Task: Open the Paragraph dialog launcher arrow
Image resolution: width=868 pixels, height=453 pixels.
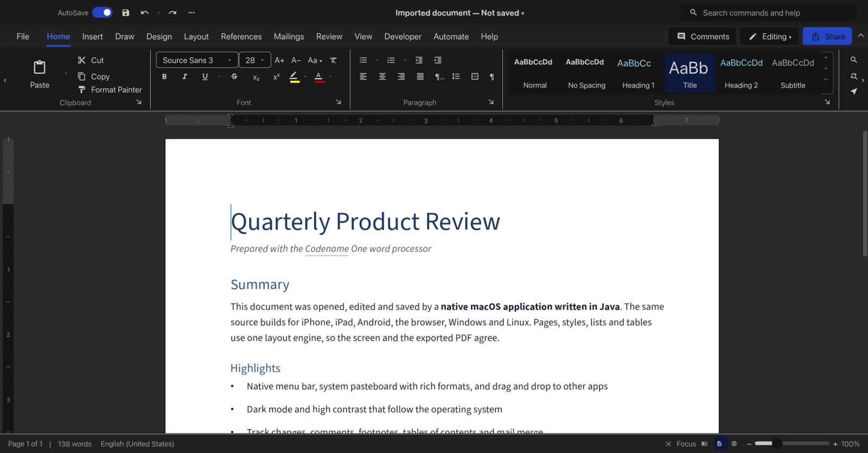Action: click(x=491, y=102)
